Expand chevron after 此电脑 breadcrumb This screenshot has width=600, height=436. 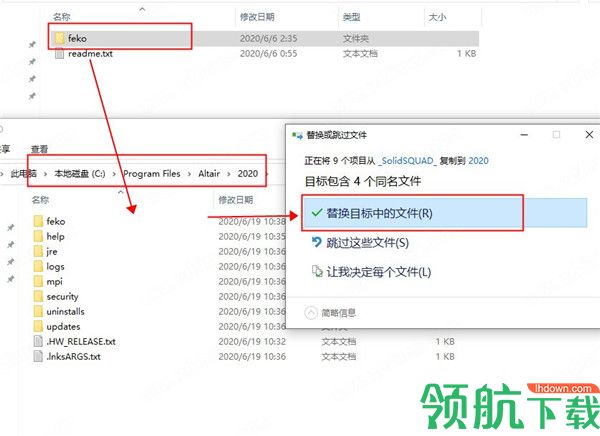tap(45, 174)
